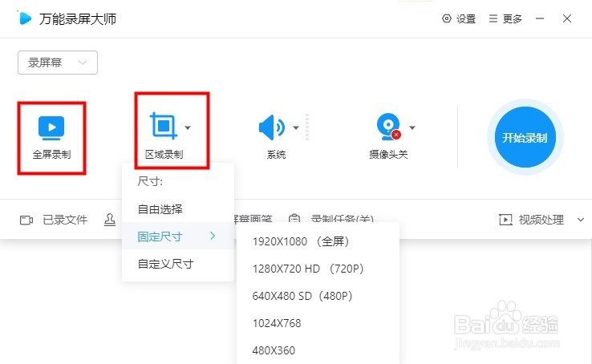Open the 录制任务 scheduled tasks
Image resolution: width=592 pixels, height=364 pixels.
click(342, 218)
